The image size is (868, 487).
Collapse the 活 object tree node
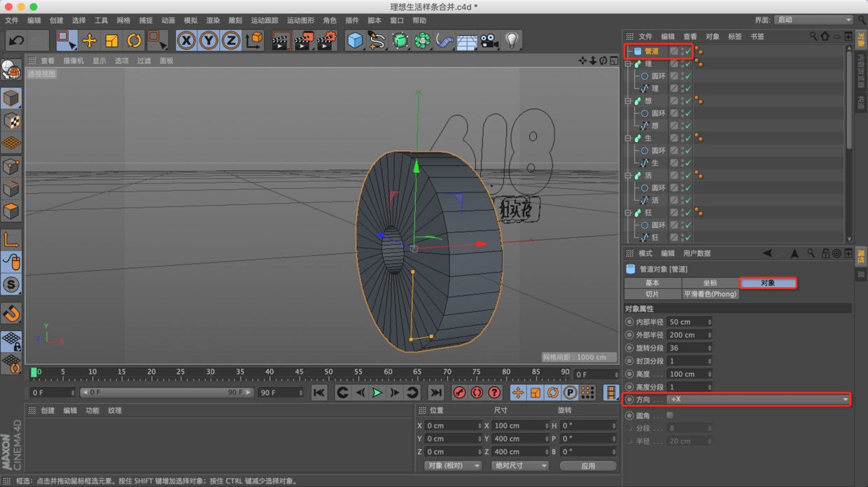click(x=629, y=176)
